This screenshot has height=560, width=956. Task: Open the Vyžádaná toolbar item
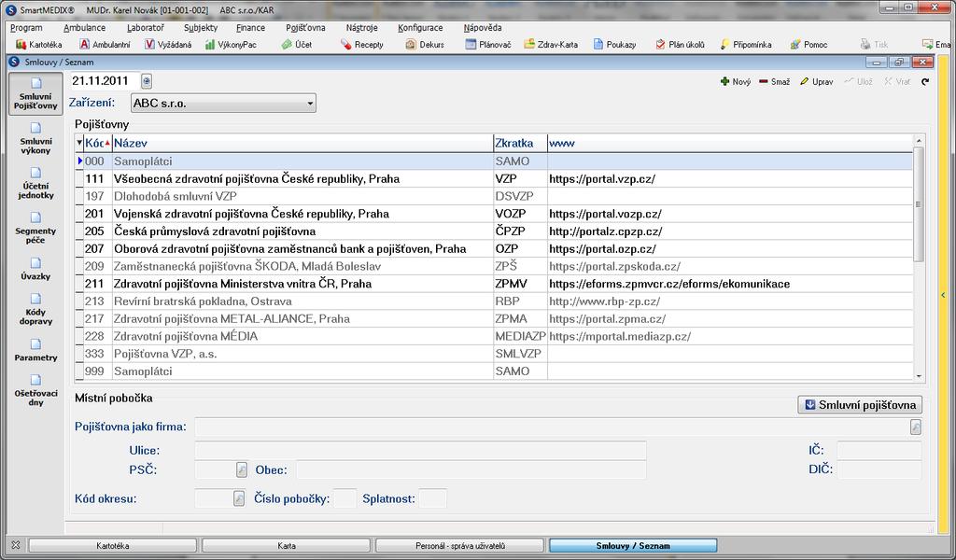click(168, 45)
